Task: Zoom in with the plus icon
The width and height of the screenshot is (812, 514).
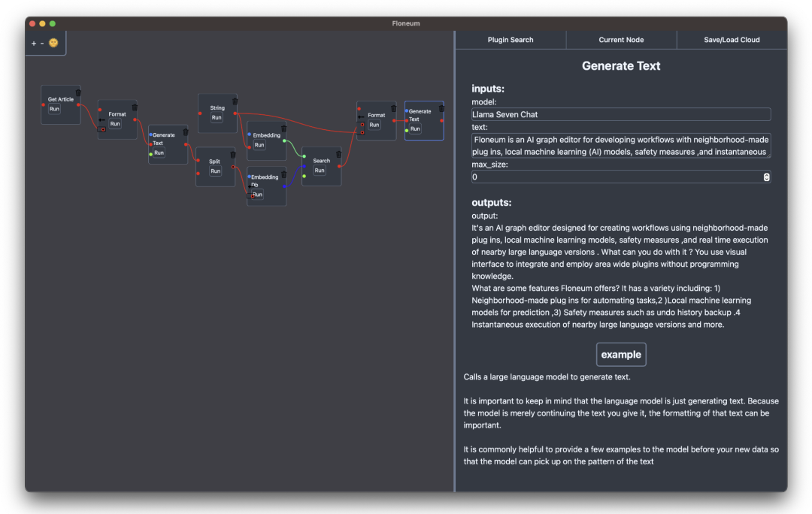Action: click(x=34, y=44)
